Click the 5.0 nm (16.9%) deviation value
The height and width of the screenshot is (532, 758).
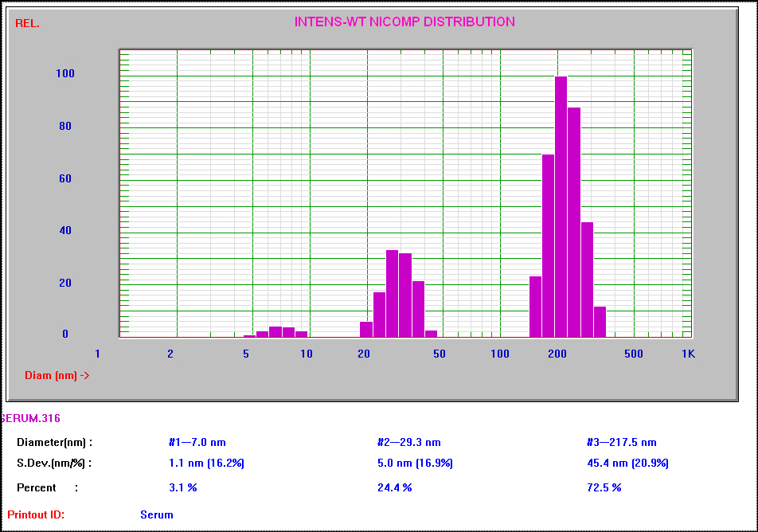click(415, 464)
